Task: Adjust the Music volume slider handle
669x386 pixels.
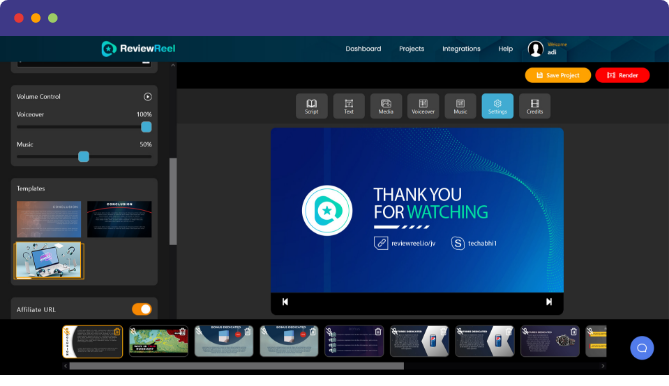Action: (84, 157)
